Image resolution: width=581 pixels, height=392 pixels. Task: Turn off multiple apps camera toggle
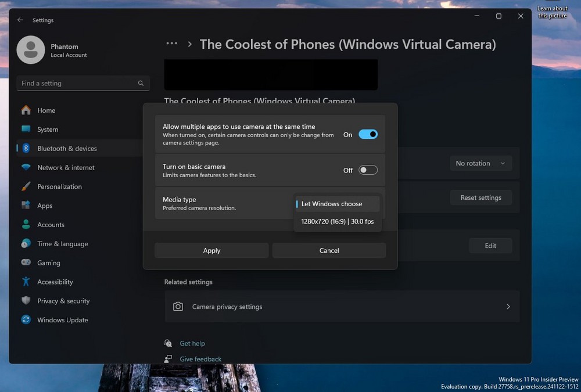tap(368, 135)
